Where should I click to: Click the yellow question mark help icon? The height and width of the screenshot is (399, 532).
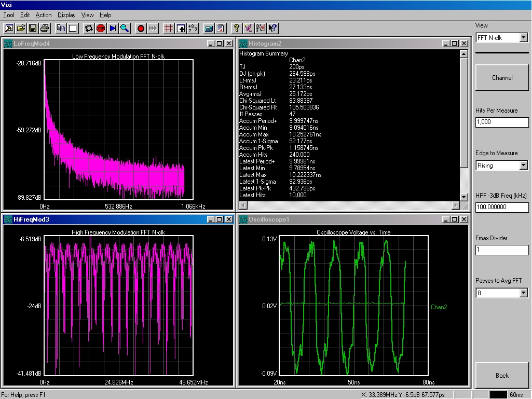coord(236,28)
